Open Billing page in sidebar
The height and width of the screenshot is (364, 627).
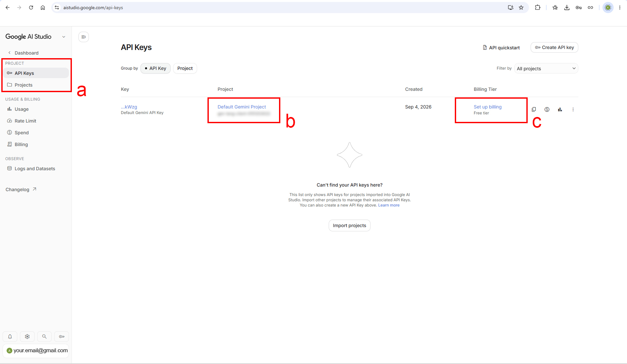(x=36, y=144)
